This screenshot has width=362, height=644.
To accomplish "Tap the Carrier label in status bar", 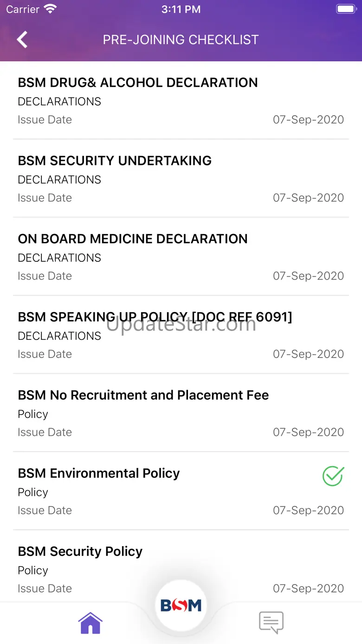I will tap(23, 9).
